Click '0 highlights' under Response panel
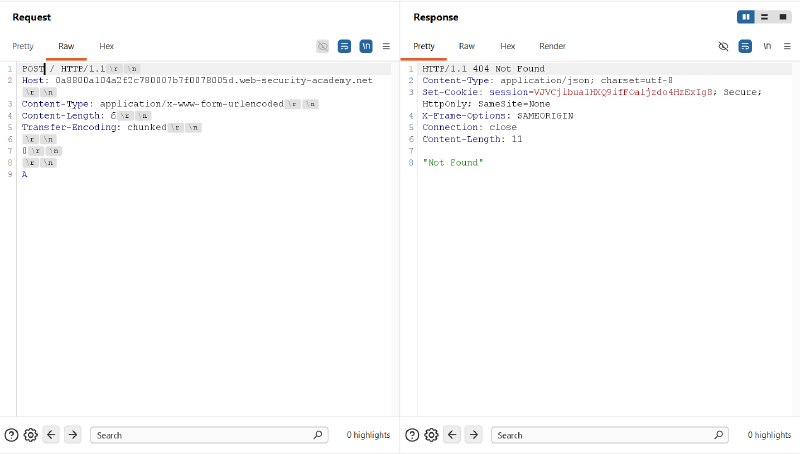This screenshot has height=454, width=800. coord(769,435)
